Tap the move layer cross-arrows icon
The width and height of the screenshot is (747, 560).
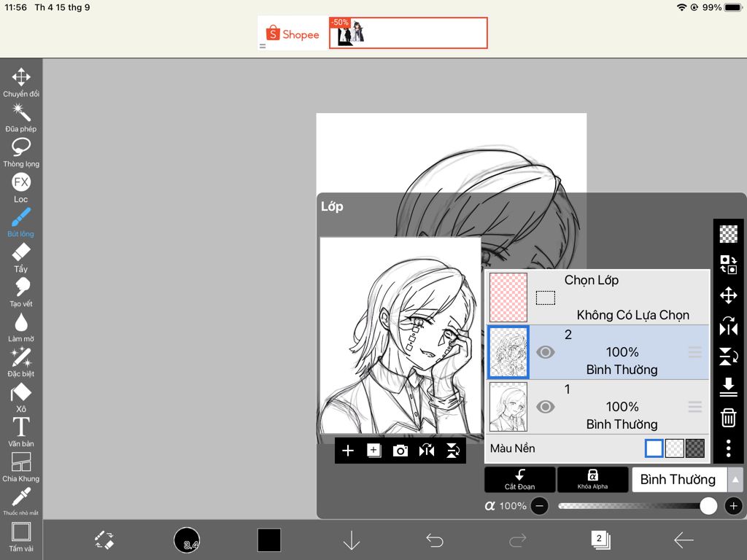pos(729,295)
